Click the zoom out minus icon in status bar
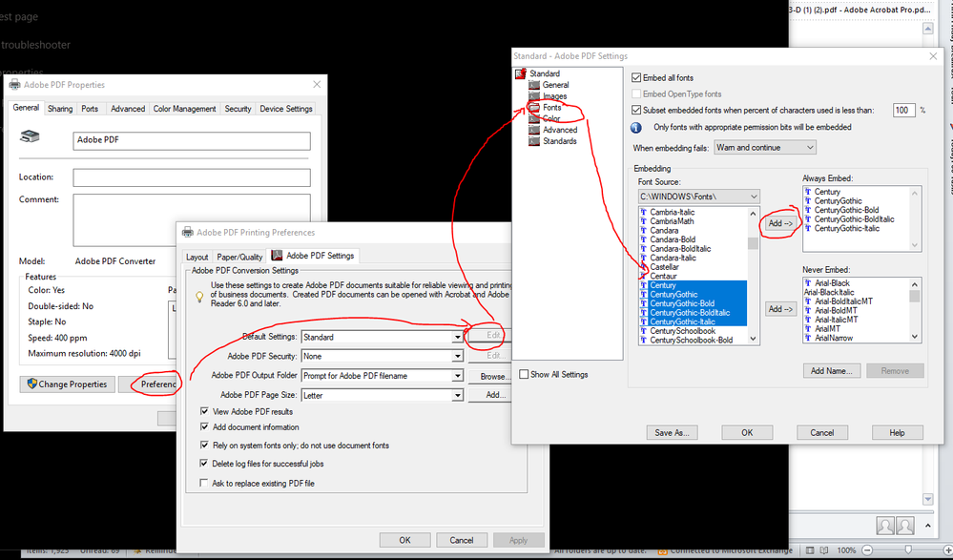953x560 pixels. tap(867, 550)
